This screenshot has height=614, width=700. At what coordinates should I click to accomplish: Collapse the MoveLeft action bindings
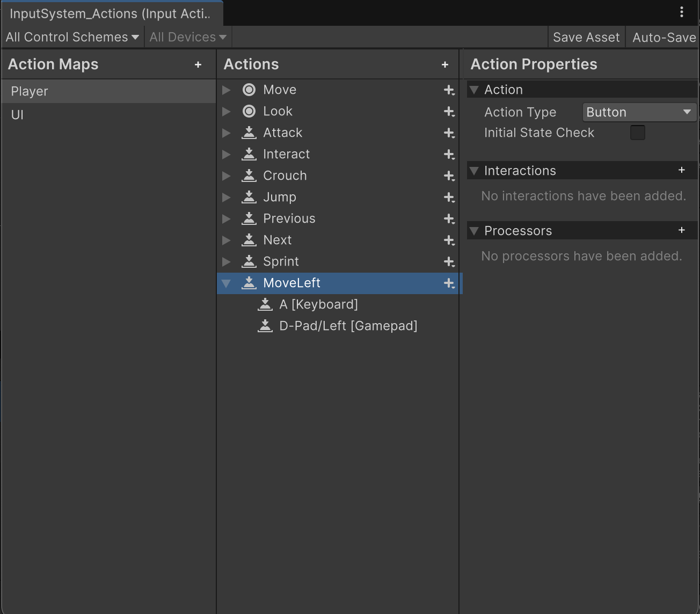(226, 283)
